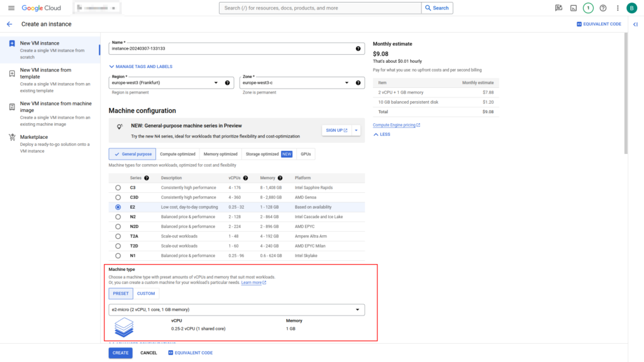Select the T2A series radio button

coord(118,236)
